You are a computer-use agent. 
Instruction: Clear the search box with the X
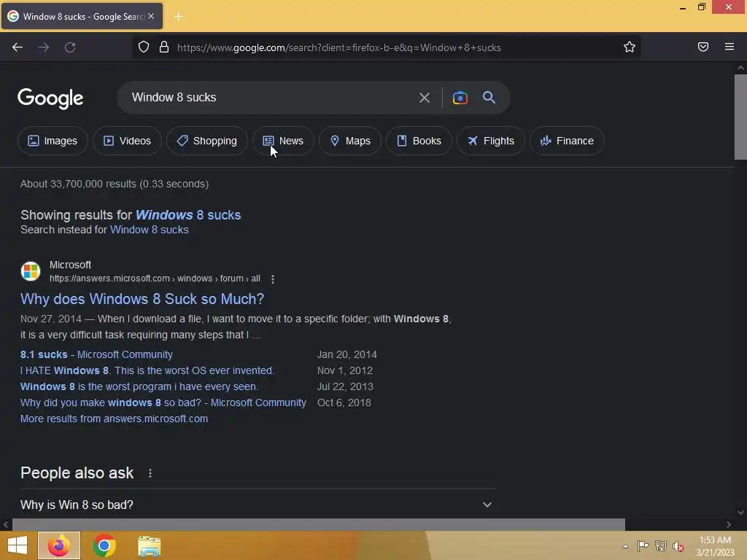(424, 98)
